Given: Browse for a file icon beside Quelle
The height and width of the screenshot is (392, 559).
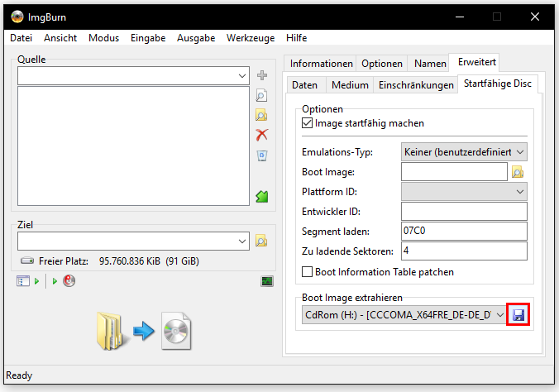Looking at the screenshot, I should [261, 96].
